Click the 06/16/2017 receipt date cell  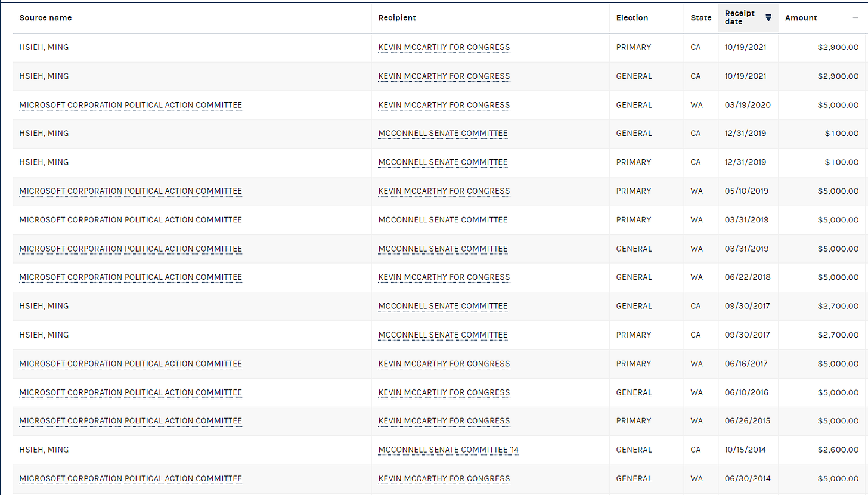point(747,364)
